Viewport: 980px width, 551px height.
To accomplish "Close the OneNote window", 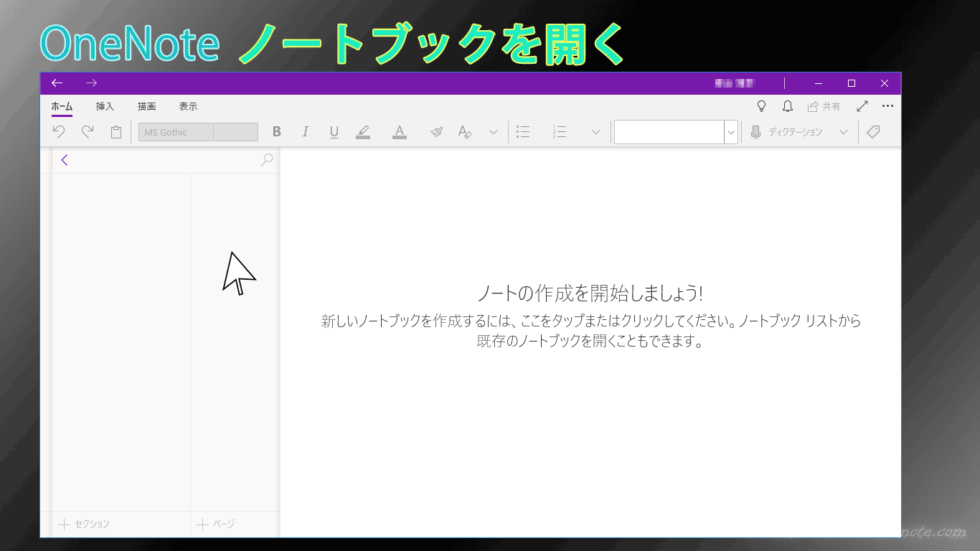I will pyautogui.click(x=885, y=83).
